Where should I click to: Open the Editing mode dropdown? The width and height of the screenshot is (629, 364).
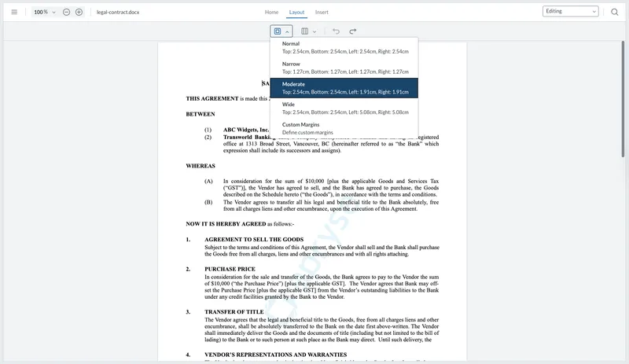pyautogui.click(x=571, y=11)
